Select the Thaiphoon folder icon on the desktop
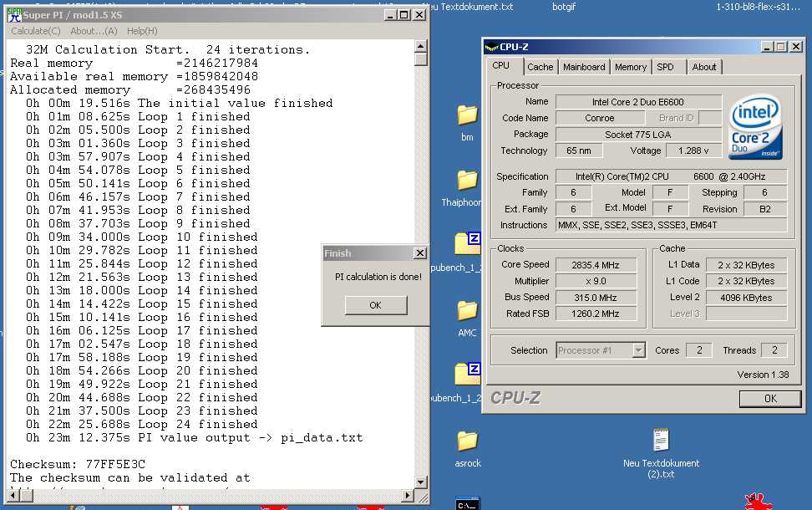Viewport: 812px width, 510px height. coord(467,180)
